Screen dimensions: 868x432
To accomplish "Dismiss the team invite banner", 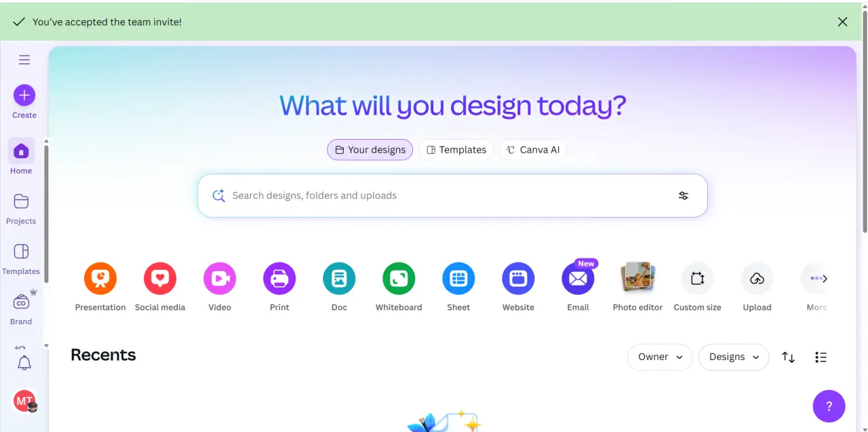I will (842, 22).
